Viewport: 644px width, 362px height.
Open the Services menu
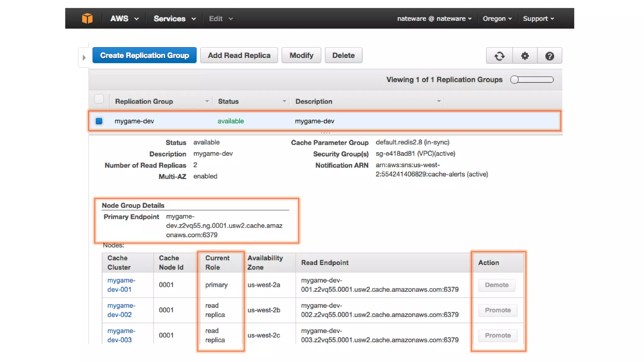coord(175,19)
